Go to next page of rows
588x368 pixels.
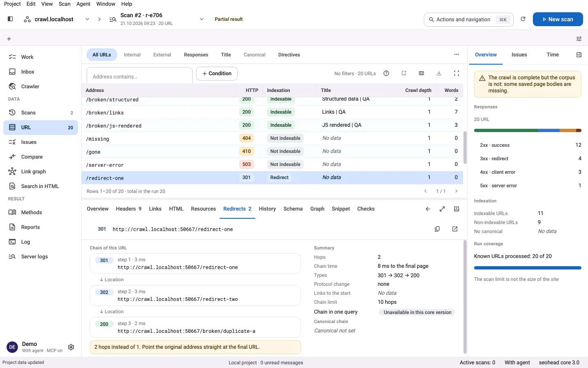[x=457, y=191]
